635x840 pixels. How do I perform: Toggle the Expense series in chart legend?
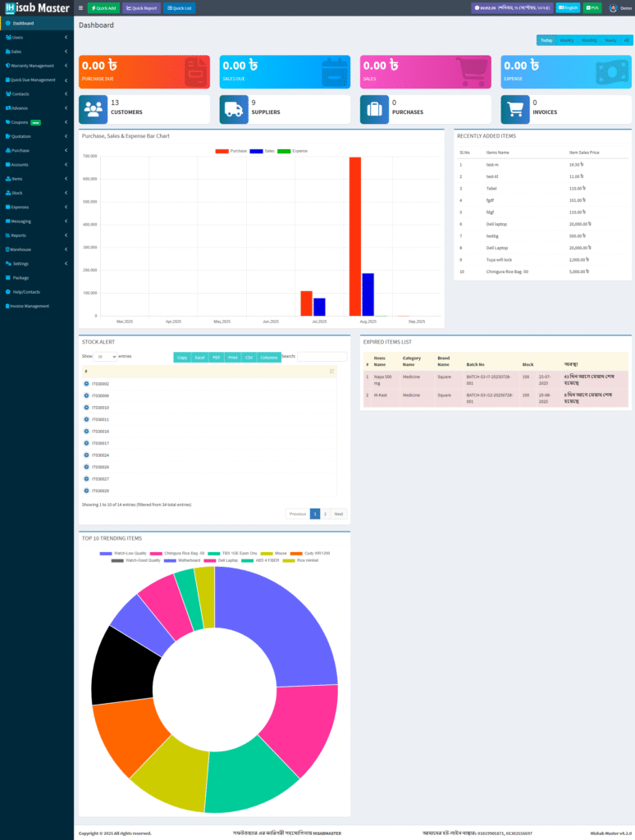coord(284,151)
